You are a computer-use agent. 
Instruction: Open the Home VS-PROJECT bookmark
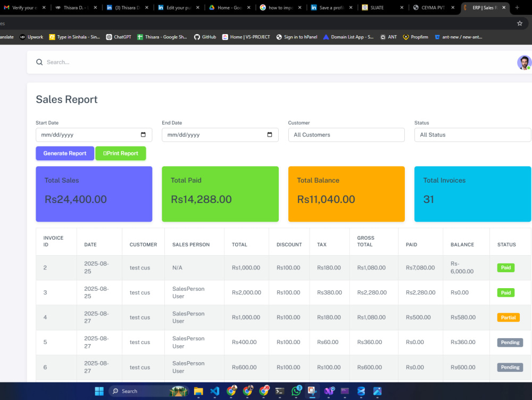(x=246, y=37)
